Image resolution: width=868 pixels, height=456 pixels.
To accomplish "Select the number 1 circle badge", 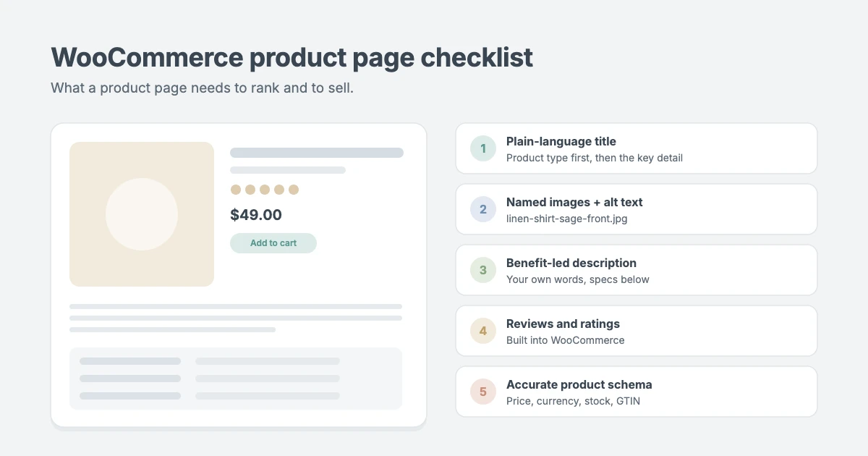I will (x=483, y=148).
